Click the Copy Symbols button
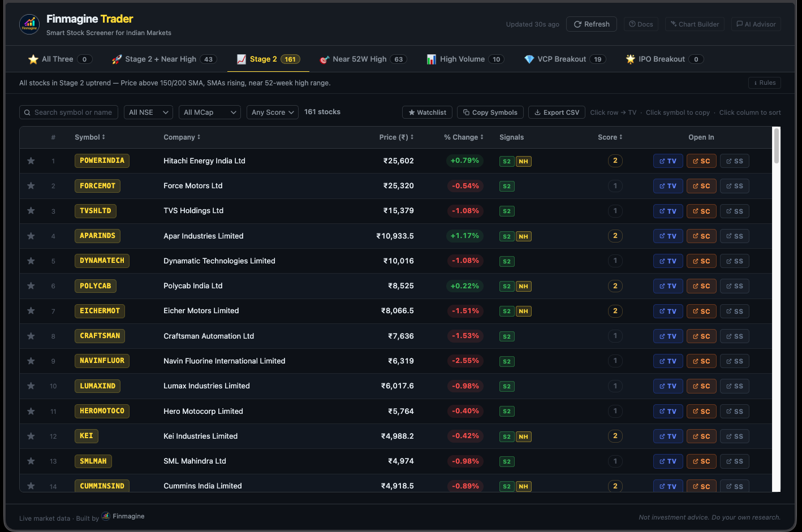The width and height of the screenshot is (802, 532). click(490, 112)
